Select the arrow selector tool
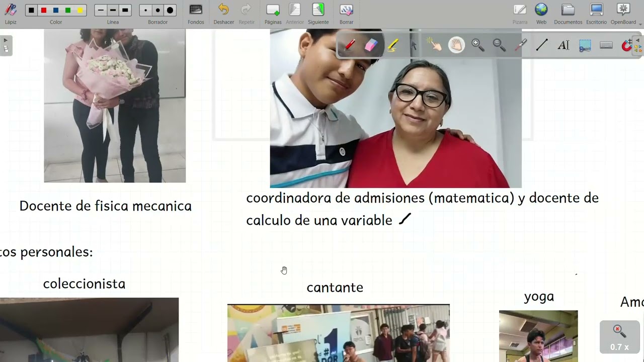Viewport: 644px width, 362px height. (x=414, y=45)
